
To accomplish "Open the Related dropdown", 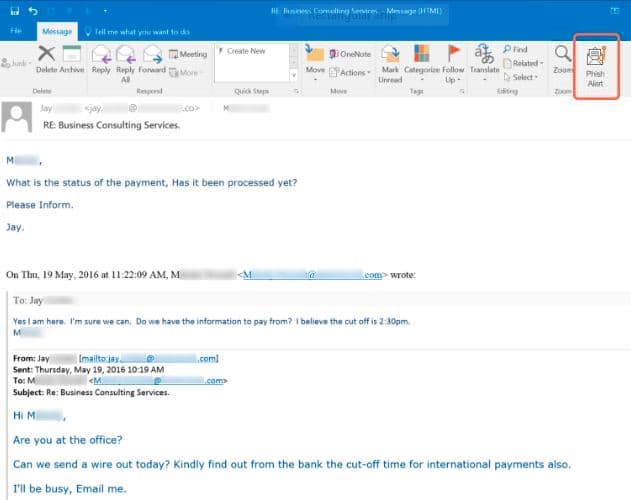I will 523,63.
